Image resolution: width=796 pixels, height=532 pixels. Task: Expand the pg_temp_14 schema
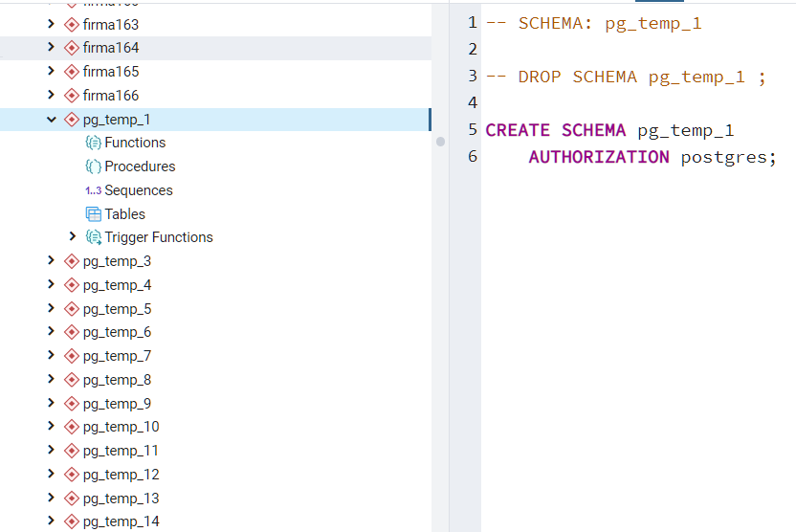tap(52, 521)
